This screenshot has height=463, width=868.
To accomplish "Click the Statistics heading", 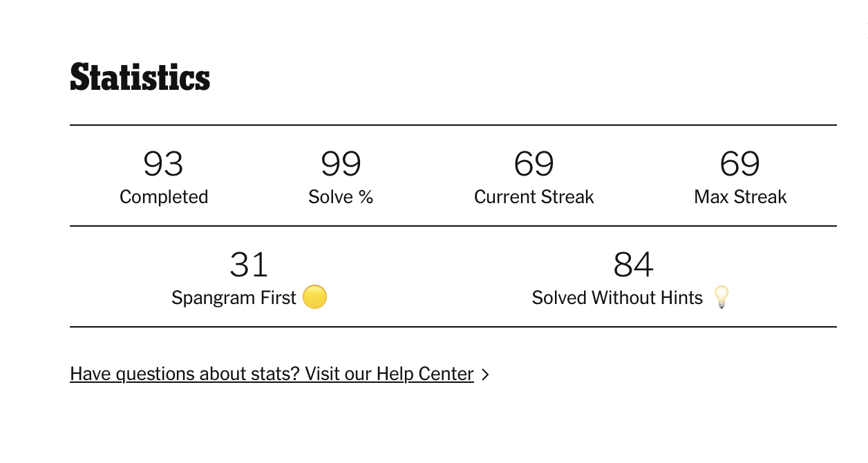I will [140, 77].
